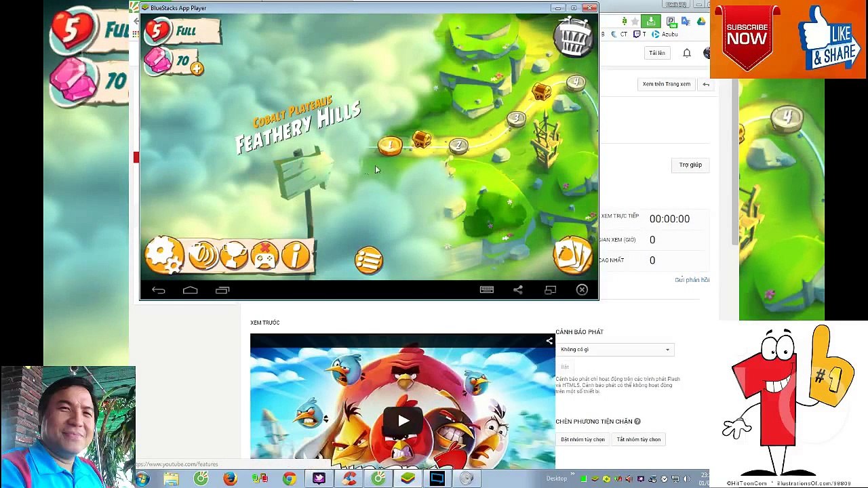Click the help question mark by Chèn phương tiện chặn
The width and height of the screenshot is (868, 488).
point(637,422)
